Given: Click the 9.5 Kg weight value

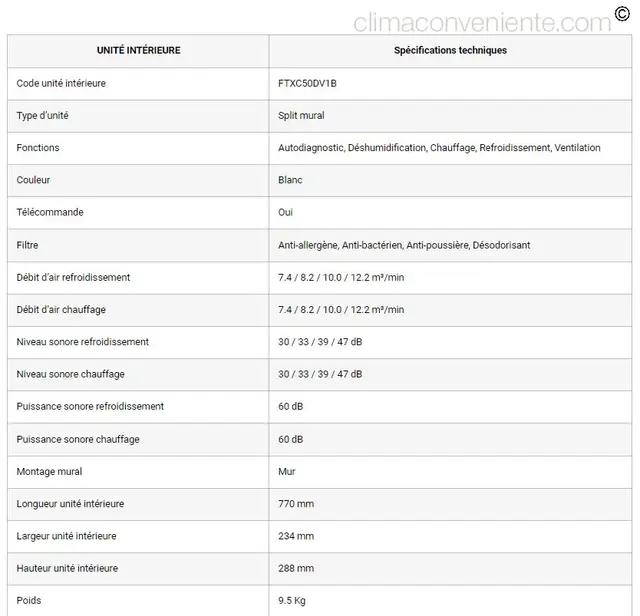Looking at the screenshot, I should [x=292, y=600].
